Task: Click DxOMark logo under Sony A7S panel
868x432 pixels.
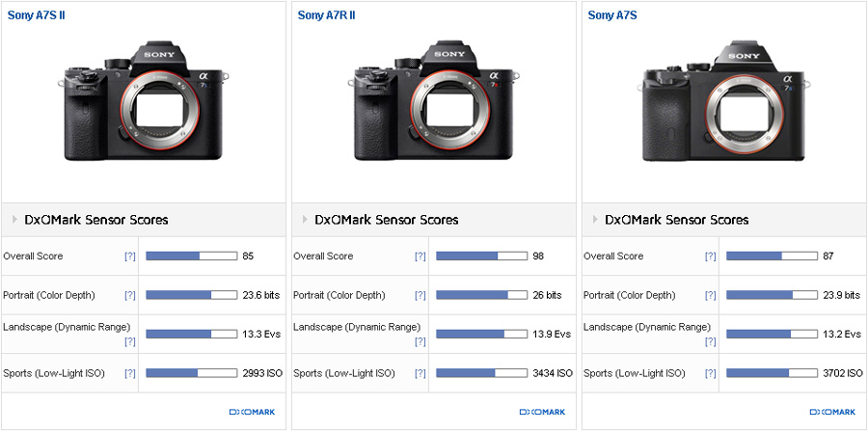Action: point(831,412)
